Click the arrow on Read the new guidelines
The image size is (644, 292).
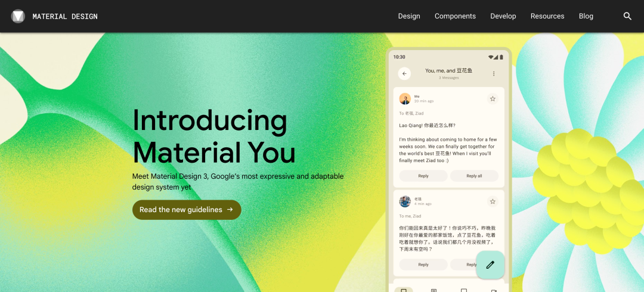tap(230, 209)
